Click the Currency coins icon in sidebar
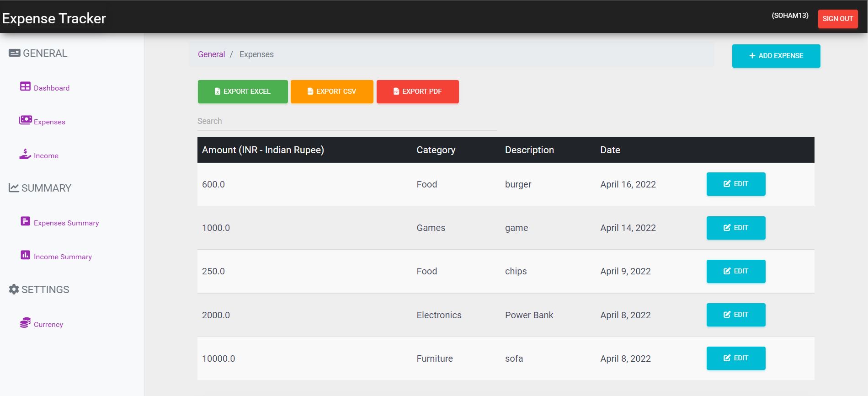 tap(25, 323)
